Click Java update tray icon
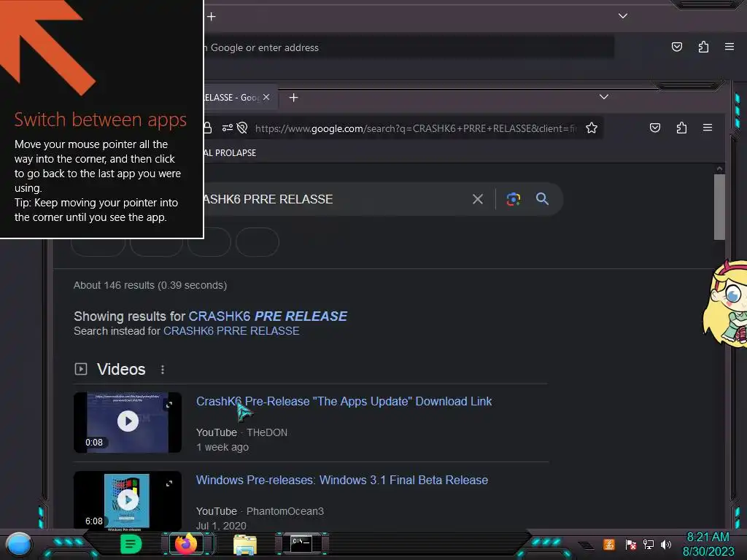This screenshot has width=747, height=560. click(x=609, y=544)
